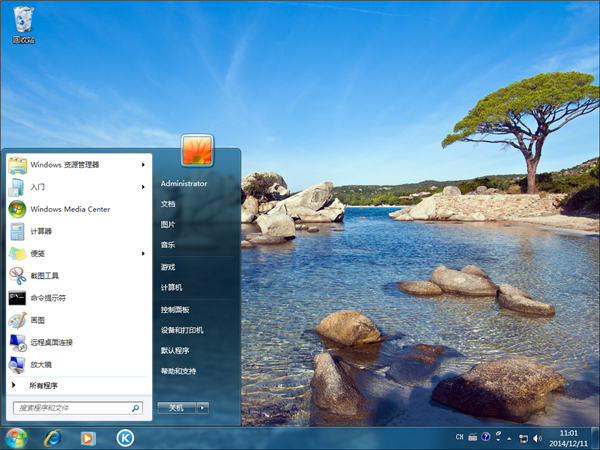Launch 计算器 (Calculator) app
Screen dimensions: 600x450
(x=40, y=231)
